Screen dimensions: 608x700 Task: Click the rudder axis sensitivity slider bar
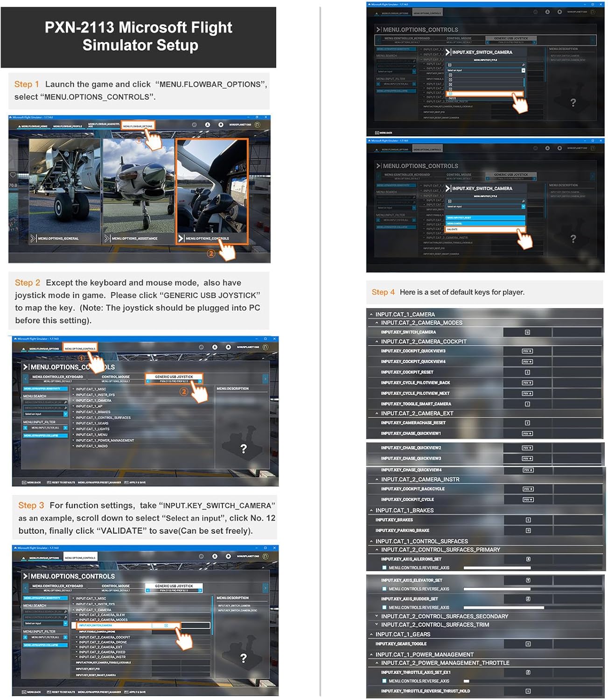coord(504,608)
